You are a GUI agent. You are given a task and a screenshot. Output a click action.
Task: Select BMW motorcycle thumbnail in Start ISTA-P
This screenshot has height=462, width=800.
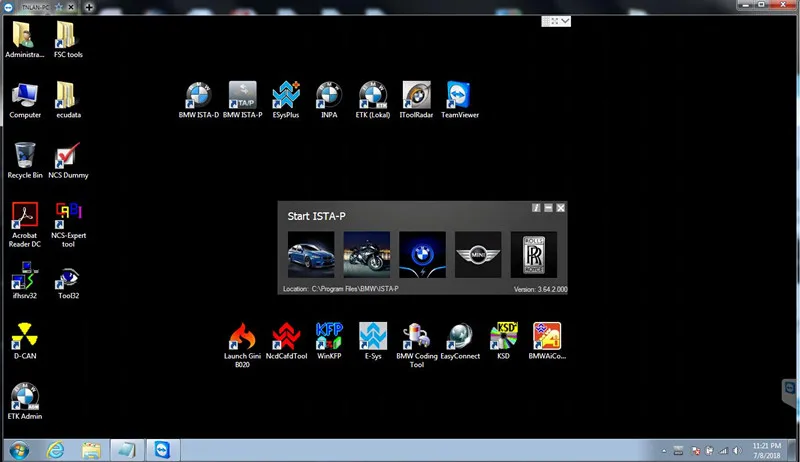click(367, 254)
